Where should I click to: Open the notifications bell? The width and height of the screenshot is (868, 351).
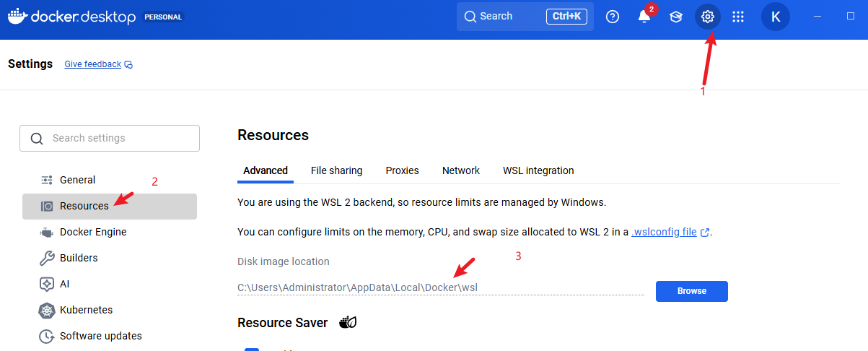[644, 17]
